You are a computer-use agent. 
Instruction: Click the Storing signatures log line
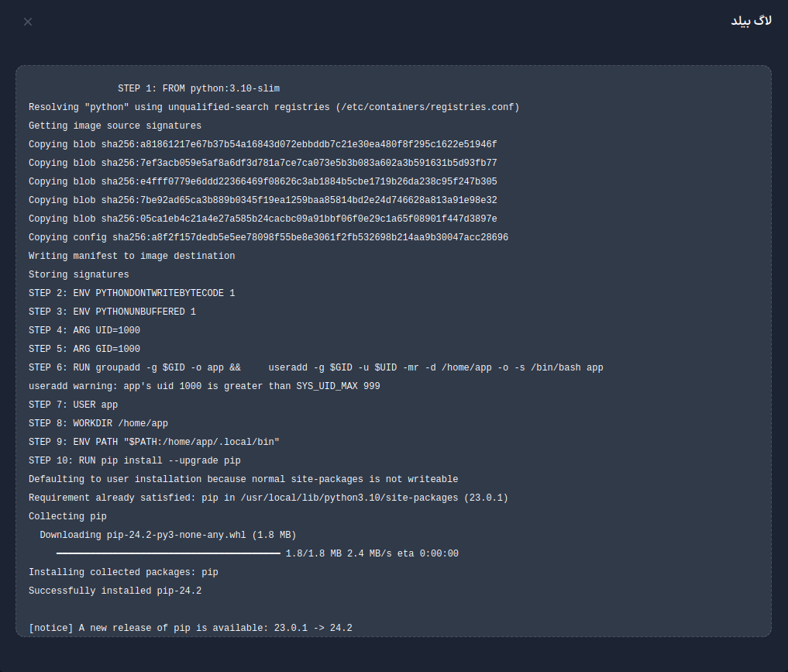(79, 274)
